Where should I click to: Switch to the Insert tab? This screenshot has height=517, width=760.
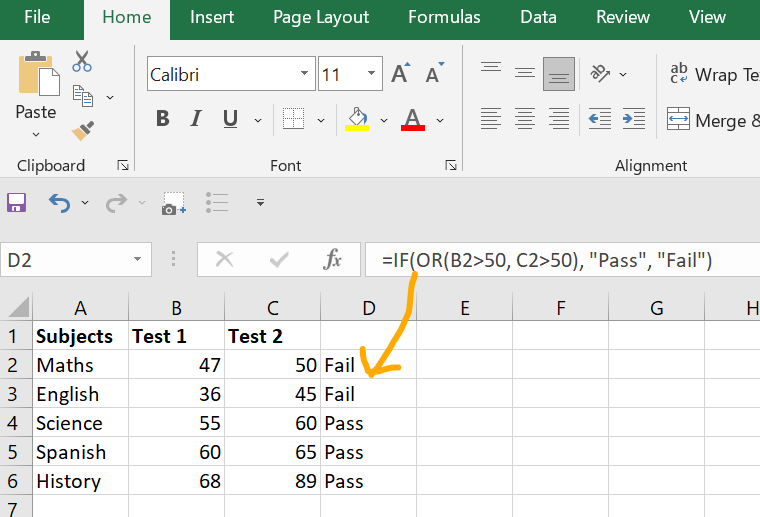[212, 17]
